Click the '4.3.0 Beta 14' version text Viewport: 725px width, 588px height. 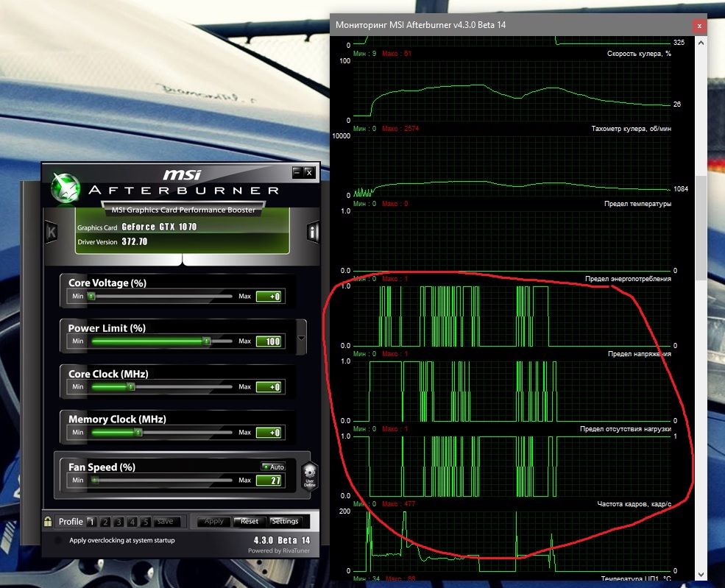282,540
